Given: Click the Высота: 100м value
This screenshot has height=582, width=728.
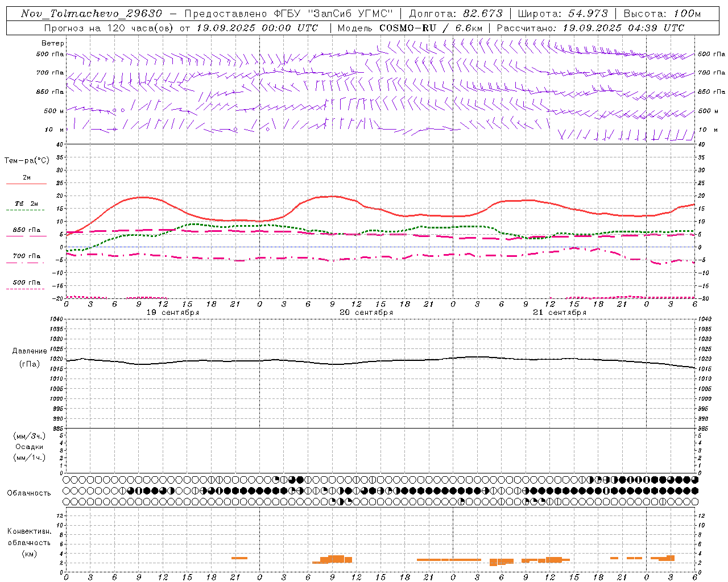Looking at the screenshot, I should [662, 14].
